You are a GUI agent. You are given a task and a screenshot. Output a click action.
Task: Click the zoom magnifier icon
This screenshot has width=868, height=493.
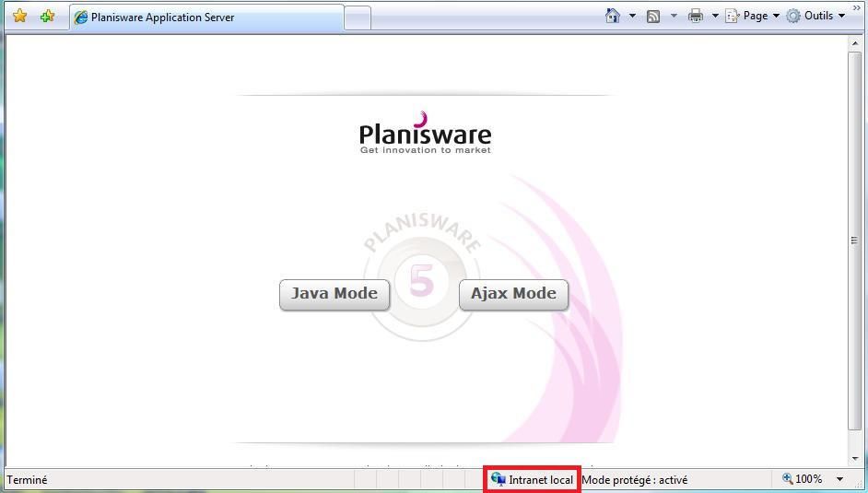pos(787,478)
